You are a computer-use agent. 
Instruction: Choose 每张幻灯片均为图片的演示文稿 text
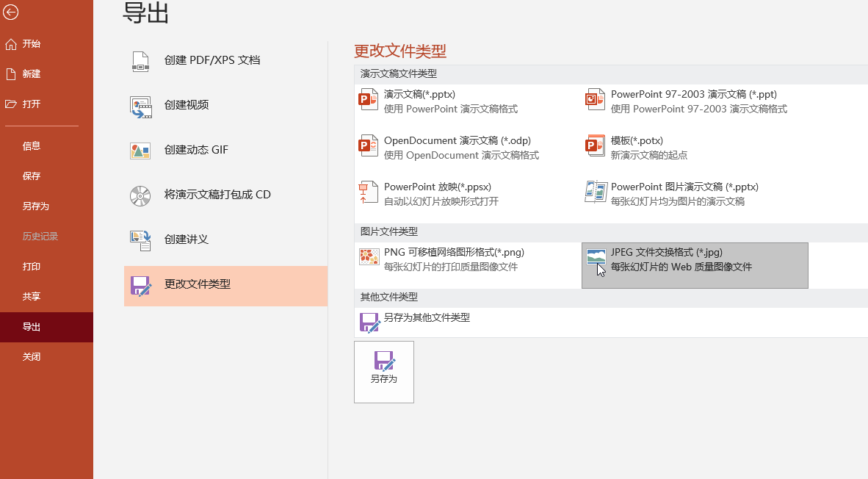pyautogui.click(x=678, y=201)
